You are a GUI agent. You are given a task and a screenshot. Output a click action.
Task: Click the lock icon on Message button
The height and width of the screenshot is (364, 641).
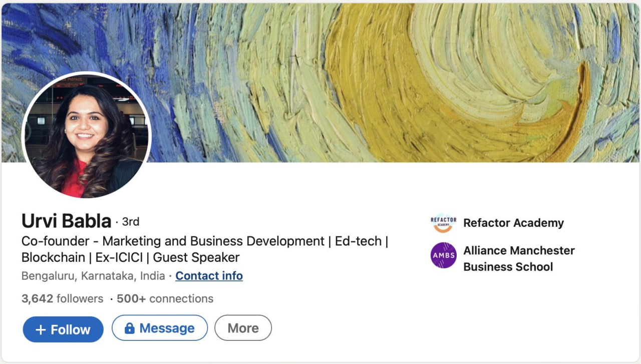pyautogui.click(x=129, y=328)
